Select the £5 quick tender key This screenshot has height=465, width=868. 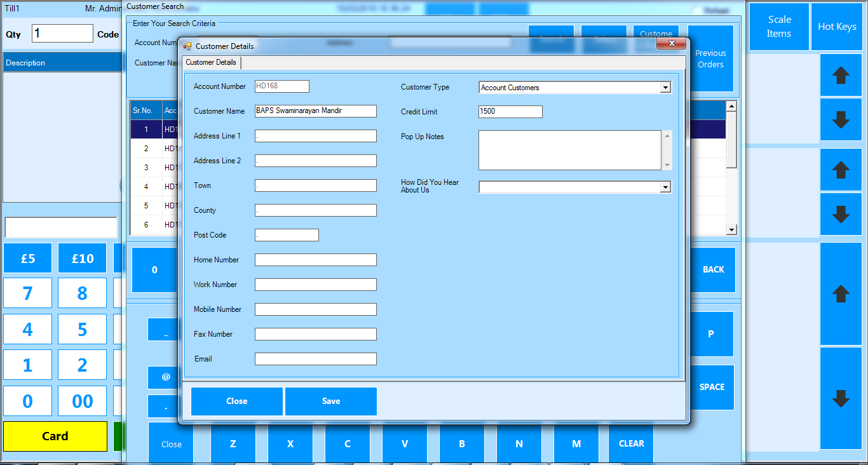27,258
